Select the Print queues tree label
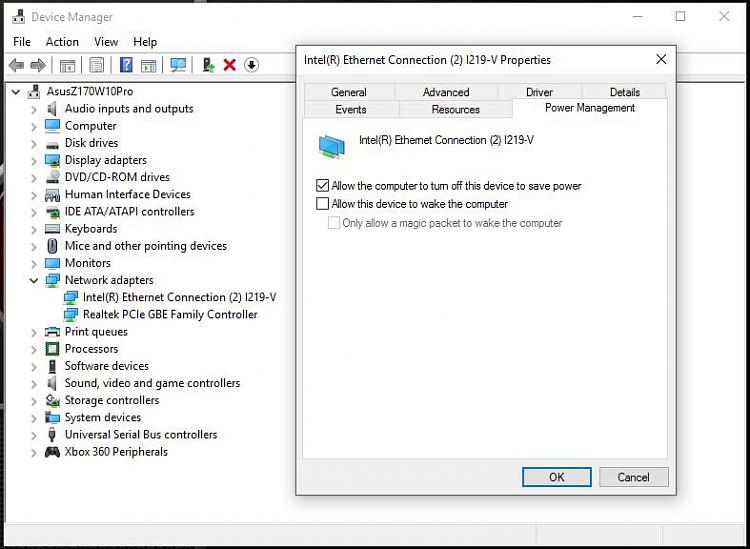 (x=96, y=331)
